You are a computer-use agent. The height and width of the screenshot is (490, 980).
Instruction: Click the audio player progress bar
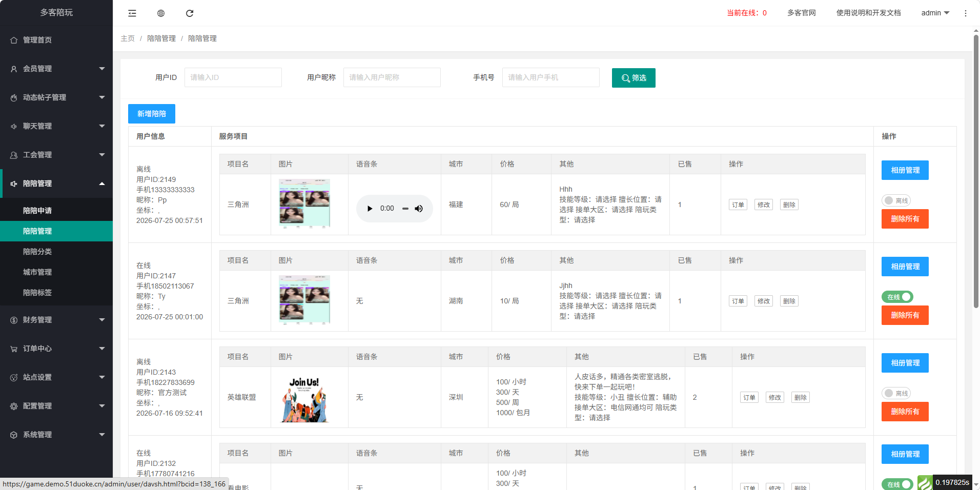coord(405,209)
